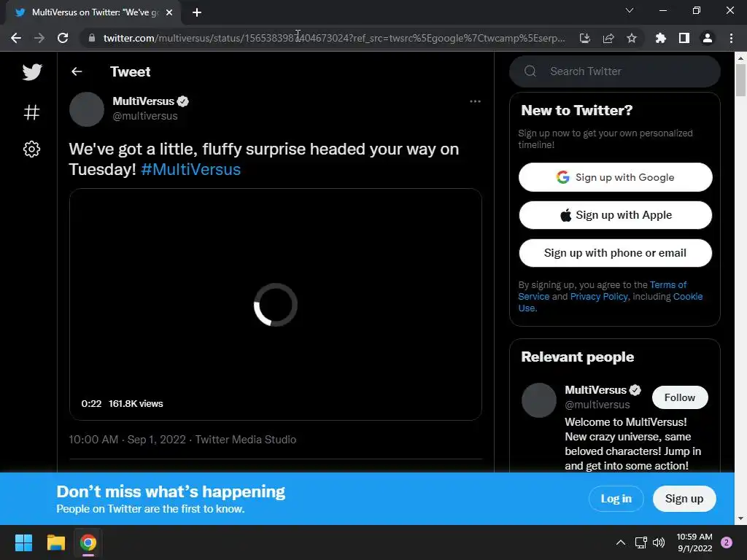Reload the page
The height and width of the screenshot is (560, 747).
pos(63,38)
